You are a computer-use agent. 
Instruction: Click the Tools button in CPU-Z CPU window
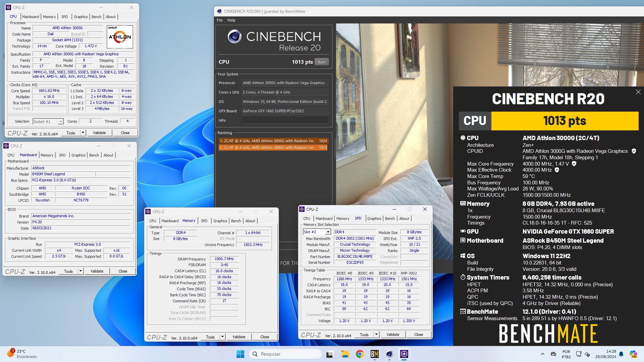[71, 133]
